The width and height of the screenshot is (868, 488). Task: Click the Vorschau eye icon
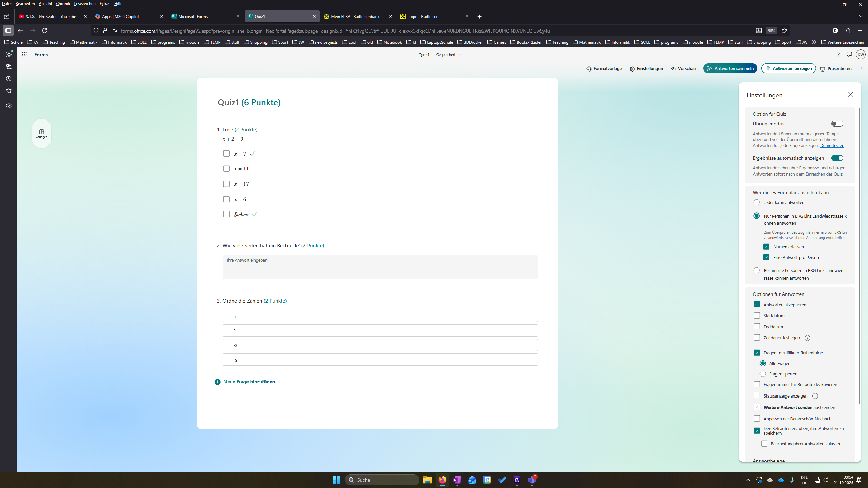(673, 69)
